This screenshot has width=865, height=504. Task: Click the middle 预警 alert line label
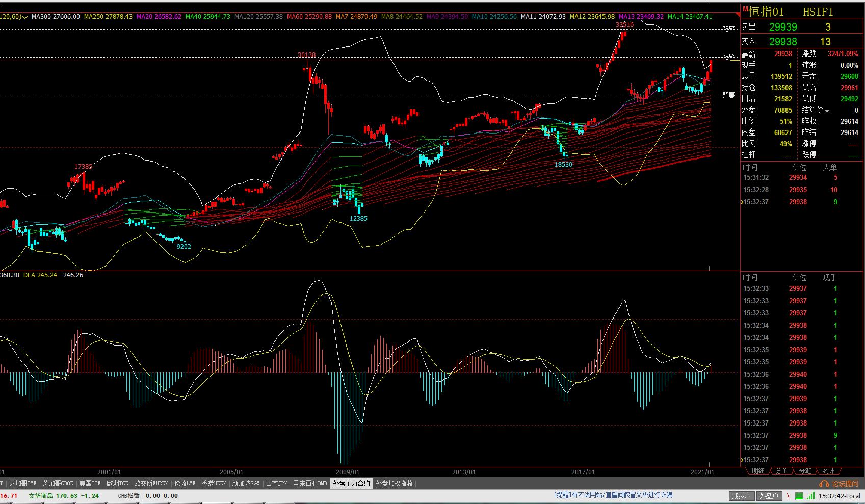[729, 58]
